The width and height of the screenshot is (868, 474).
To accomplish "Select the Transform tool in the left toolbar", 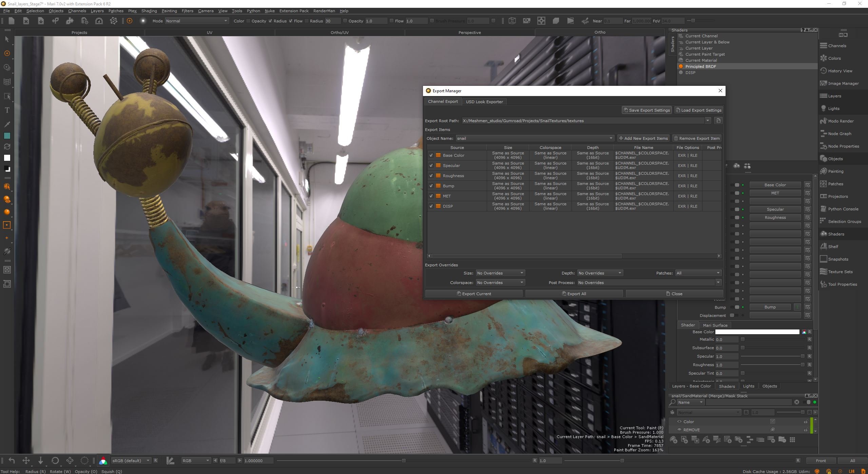I will coord(7,53).
